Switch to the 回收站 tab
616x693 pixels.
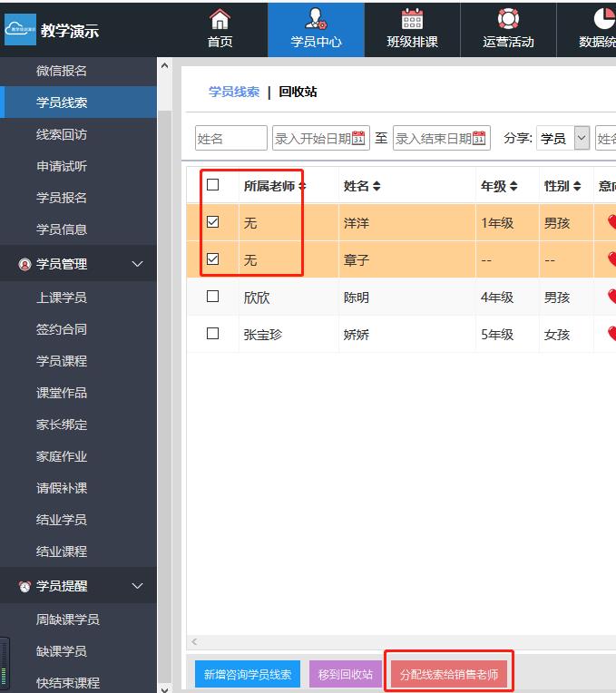(298, 92)
